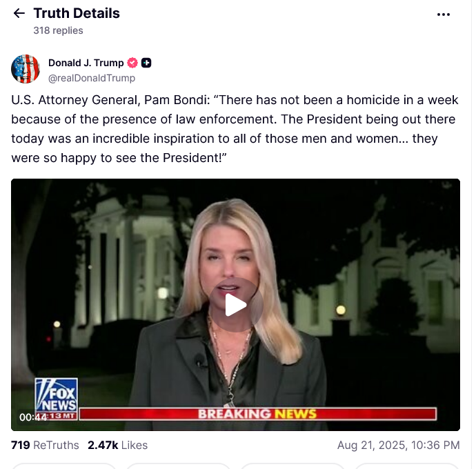The width and height of the screenshot is (476, 469).
Task: Click the leftmost pill button at bottom
Action: 63,466
